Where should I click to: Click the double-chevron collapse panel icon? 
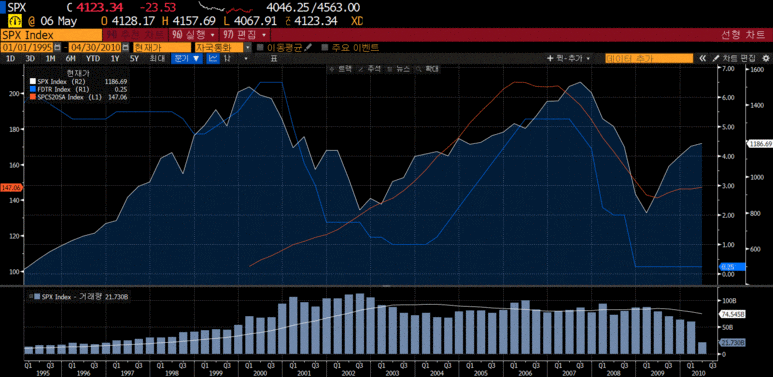[x=703, y=58]
